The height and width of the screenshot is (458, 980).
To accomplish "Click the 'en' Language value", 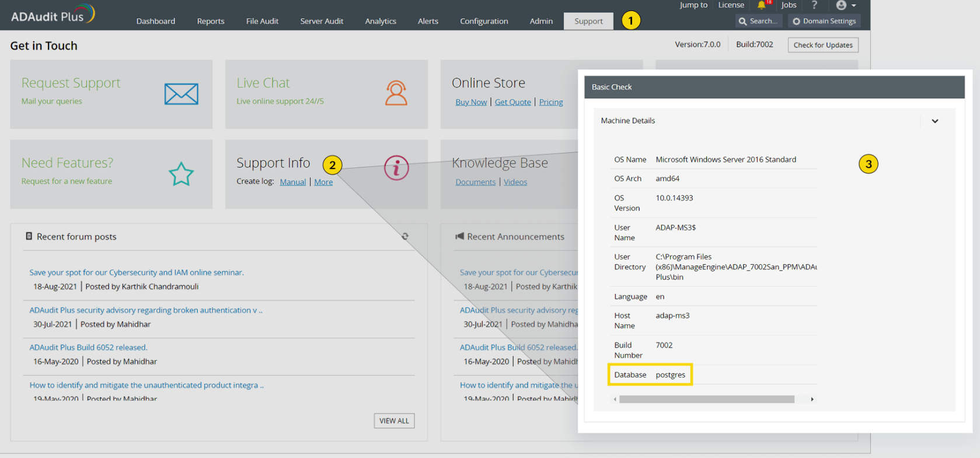I will click(660, 296).
